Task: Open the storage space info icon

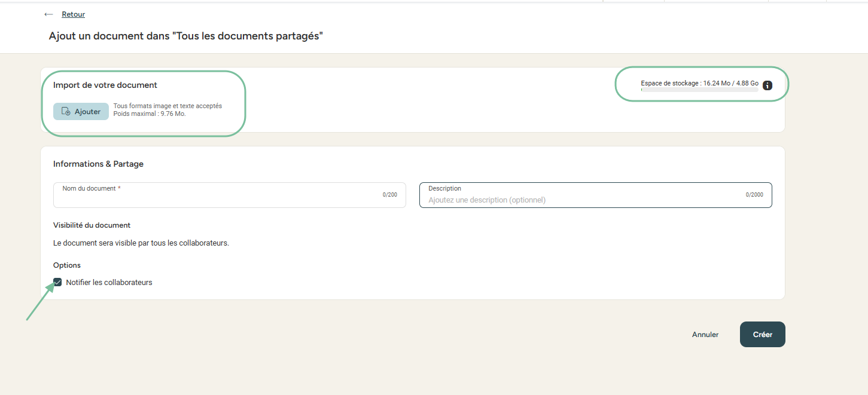Action: 768,85
